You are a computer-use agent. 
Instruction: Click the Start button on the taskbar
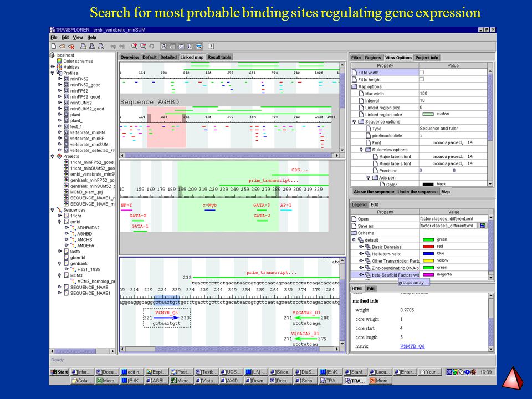point(59,372)
